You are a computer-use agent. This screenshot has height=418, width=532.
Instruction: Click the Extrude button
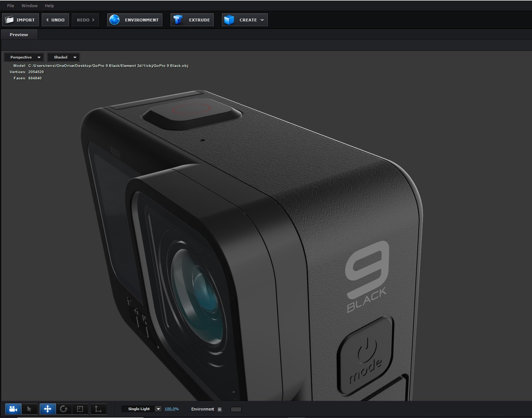(x=192, y=20)
